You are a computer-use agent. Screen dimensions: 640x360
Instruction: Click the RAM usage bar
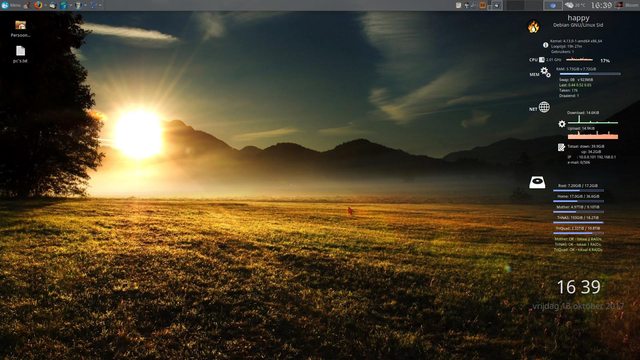click(x=590, y=74)
